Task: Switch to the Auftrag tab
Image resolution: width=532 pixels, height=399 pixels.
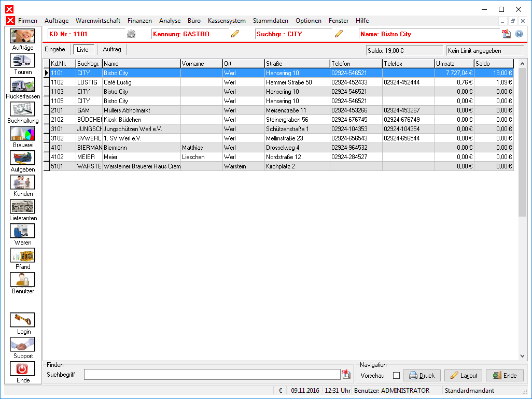Action: tap(112, 50)
